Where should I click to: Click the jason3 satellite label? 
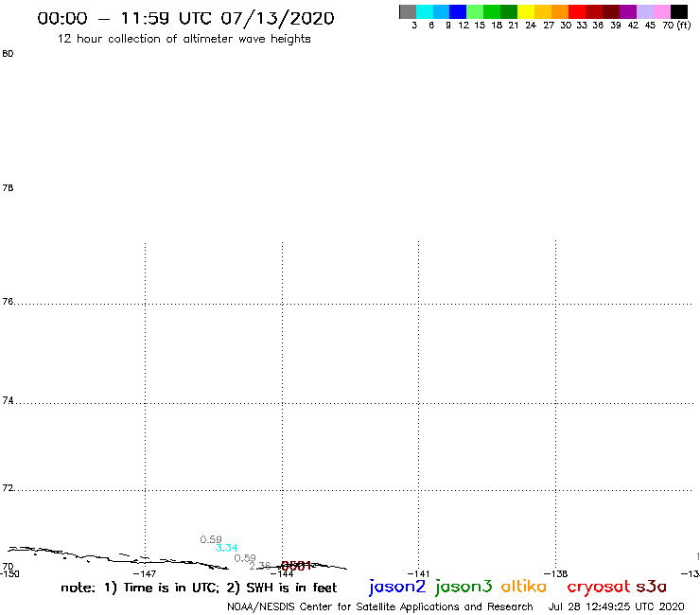point(464,587)
